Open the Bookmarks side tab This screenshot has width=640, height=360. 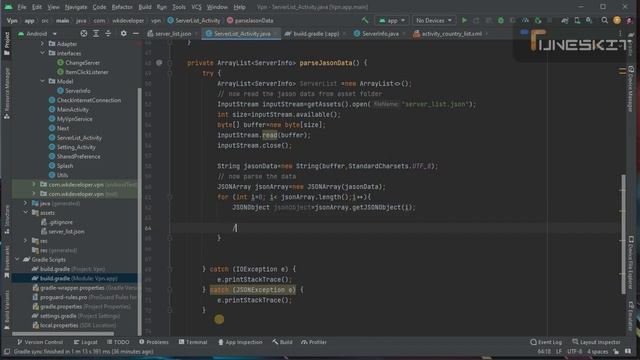(7, 262)
